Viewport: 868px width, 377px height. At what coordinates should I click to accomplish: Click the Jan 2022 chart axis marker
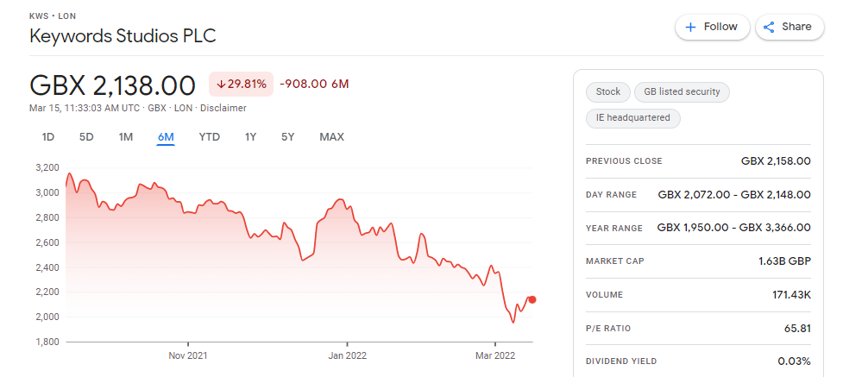tap(347, 355)
